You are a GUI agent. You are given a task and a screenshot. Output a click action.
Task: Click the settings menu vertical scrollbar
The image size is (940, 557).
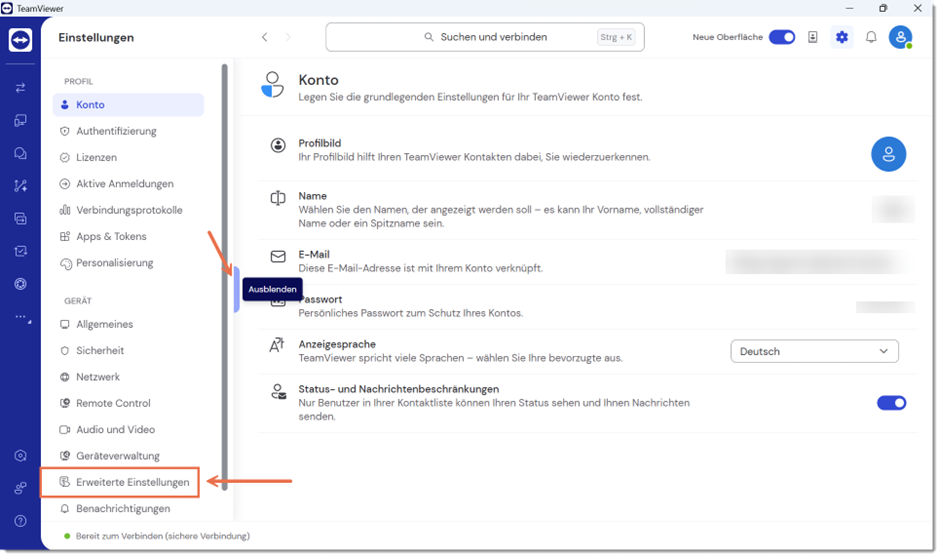point(225,277)
